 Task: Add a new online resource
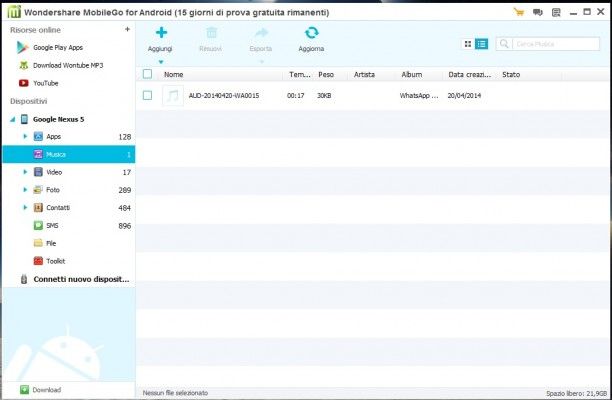click(x=127, y=29)
